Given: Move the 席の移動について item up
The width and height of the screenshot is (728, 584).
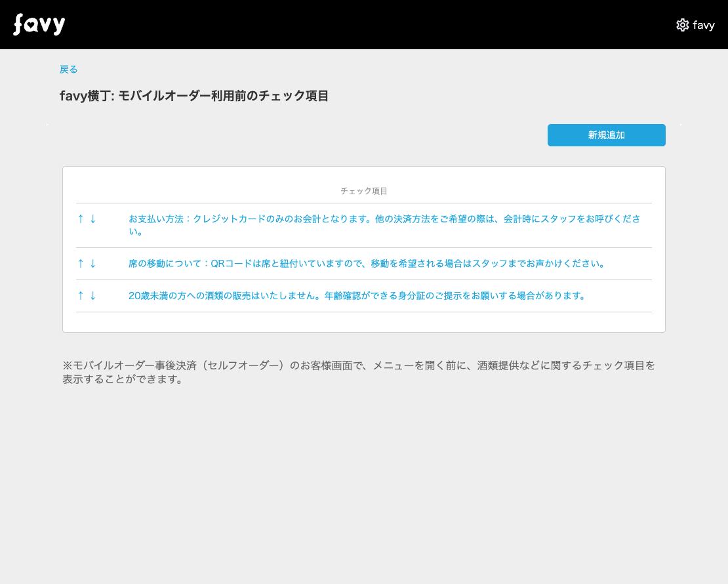Looking at the screenshot, I should click(x=81, y=263).
